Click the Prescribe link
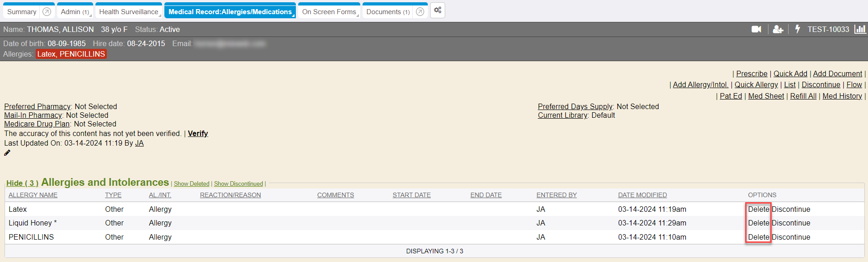 pyautogui.click(x=752, y=73)
